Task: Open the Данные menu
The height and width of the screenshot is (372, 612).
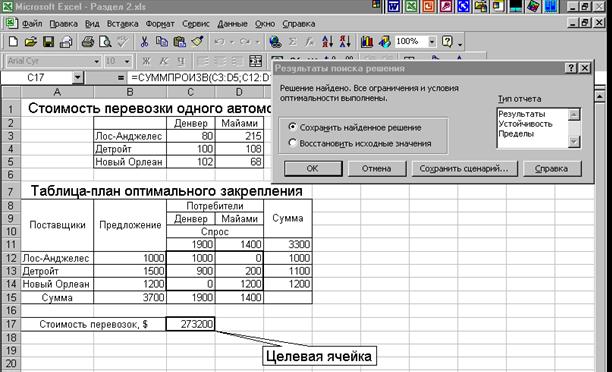Action: point(232,24)
